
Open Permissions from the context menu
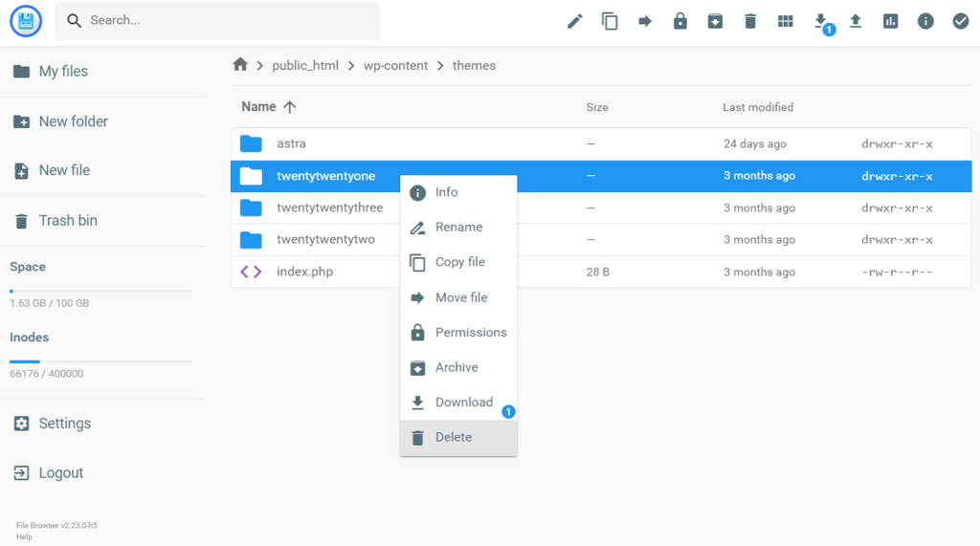tap(458, 333)
